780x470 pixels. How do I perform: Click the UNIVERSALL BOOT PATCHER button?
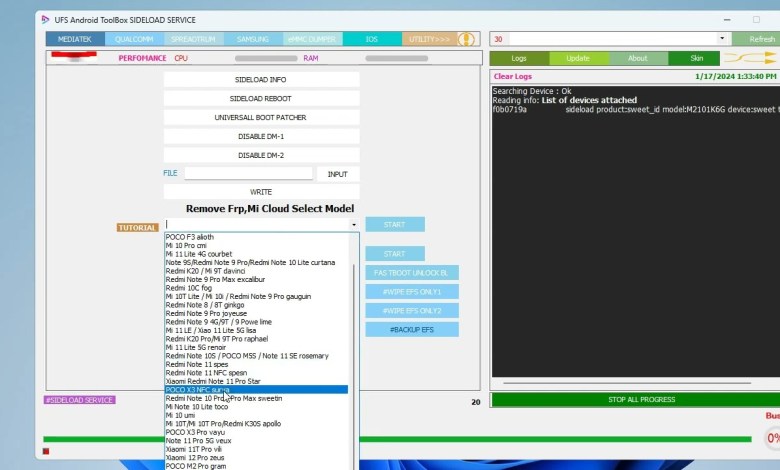261,117
